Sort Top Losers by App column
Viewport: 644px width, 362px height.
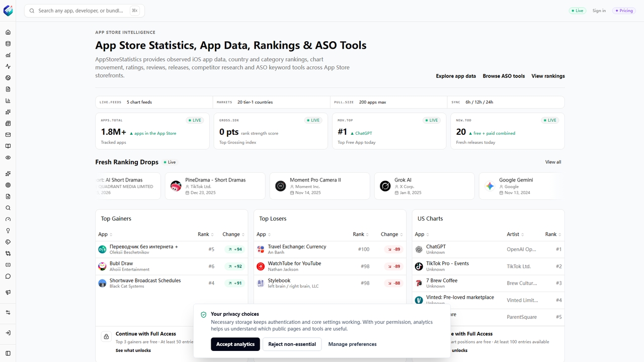264,234
